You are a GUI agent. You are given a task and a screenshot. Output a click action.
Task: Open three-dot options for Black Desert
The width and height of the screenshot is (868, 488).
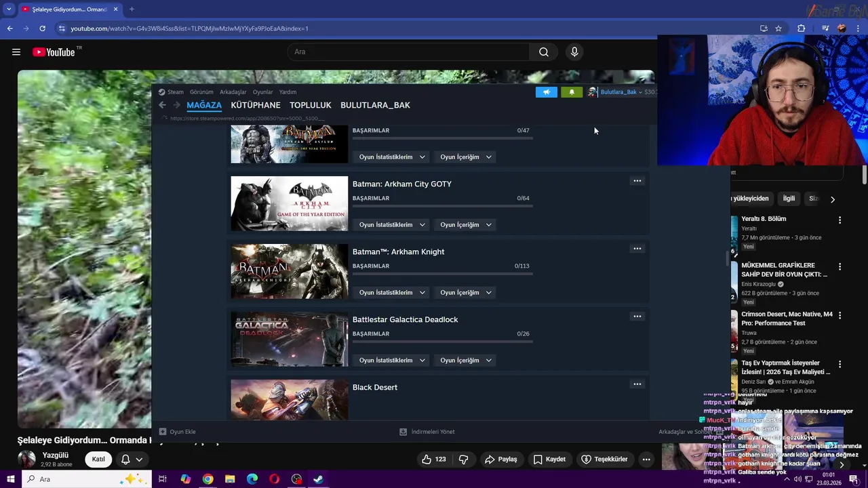637,384
